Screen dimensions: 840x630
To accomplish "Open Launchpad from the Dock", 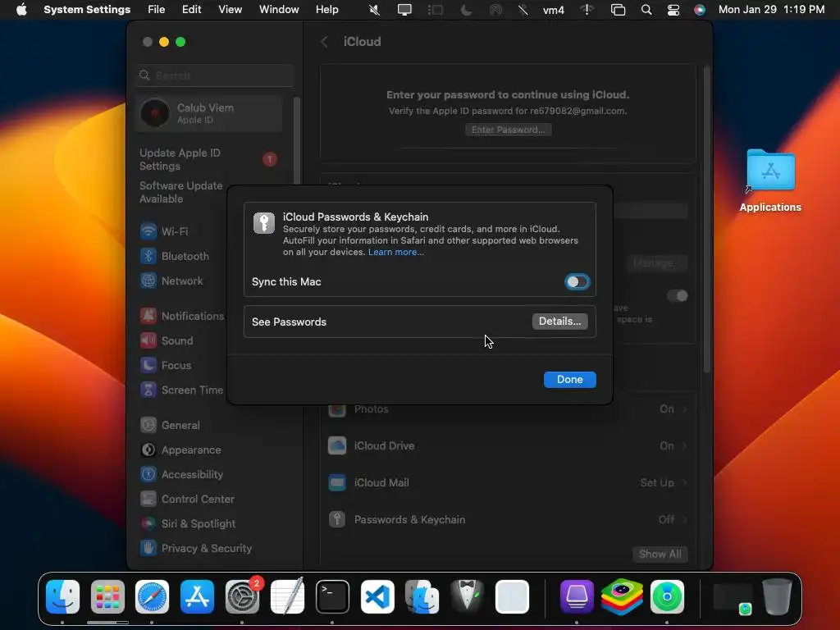I will tap(107, 597).
